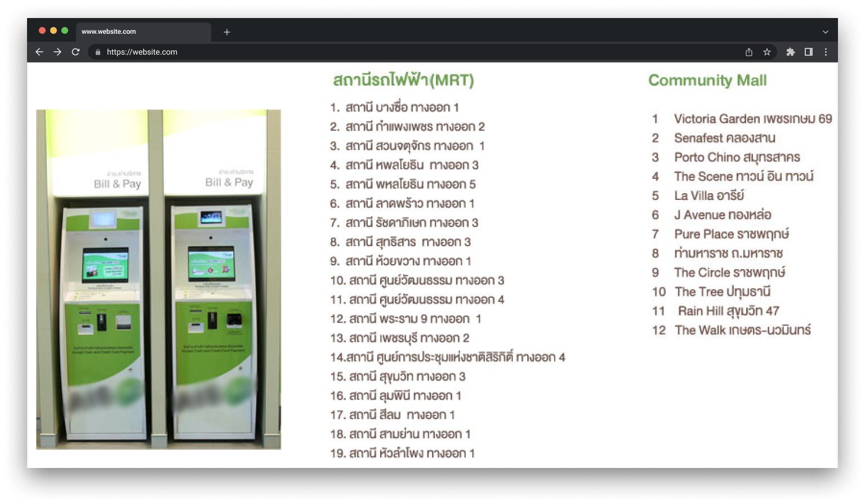This screenshot has width=865, height=504.
Task: Click 'Pure Place ราชพฤกษ์' entry
Action: (x=732, y=234)
